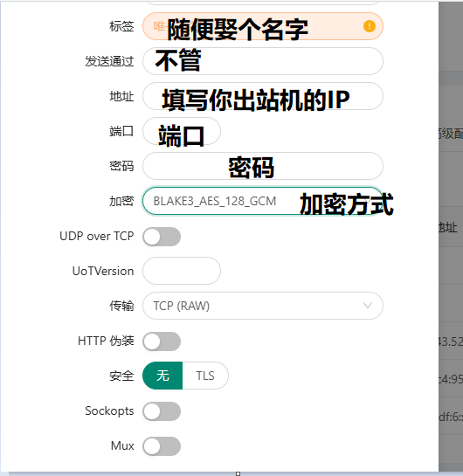463x476 pixels.
Task: Click the HTTP 伪装 label
Action: (106, 341)
